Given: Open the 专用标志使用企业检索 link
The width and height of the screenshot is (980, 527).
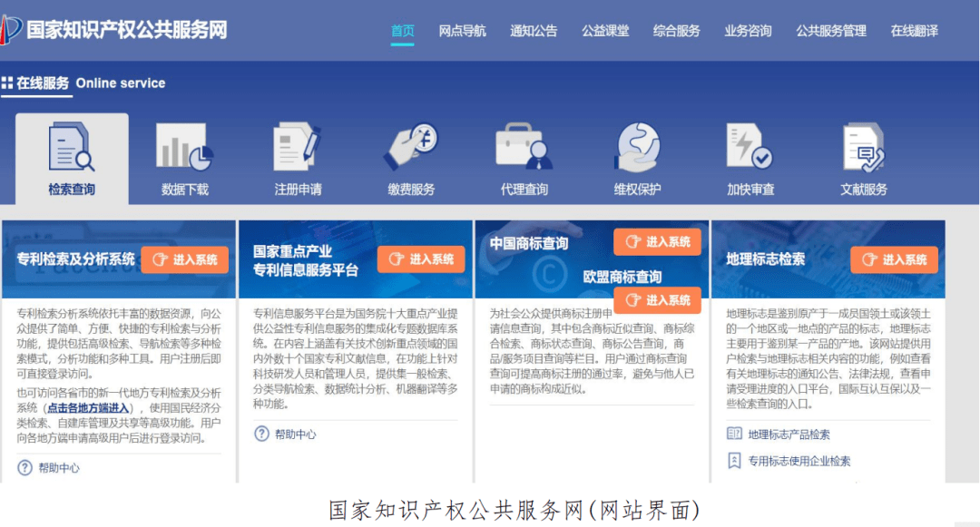Looking at the screenshot, I should coord(799,462).
